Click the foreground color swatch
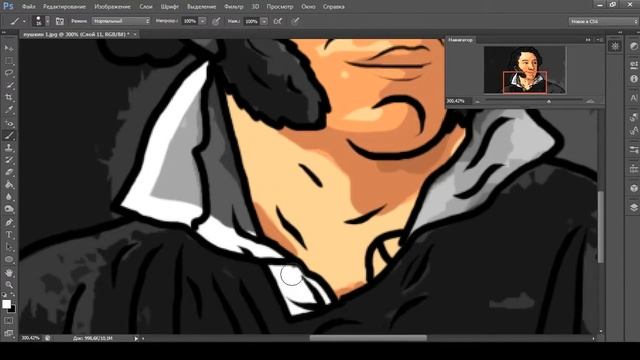 point(6,304)
